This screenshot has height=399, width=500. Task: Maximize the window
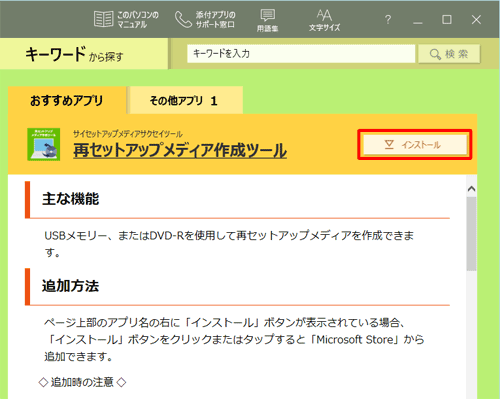tap(447, 20)
